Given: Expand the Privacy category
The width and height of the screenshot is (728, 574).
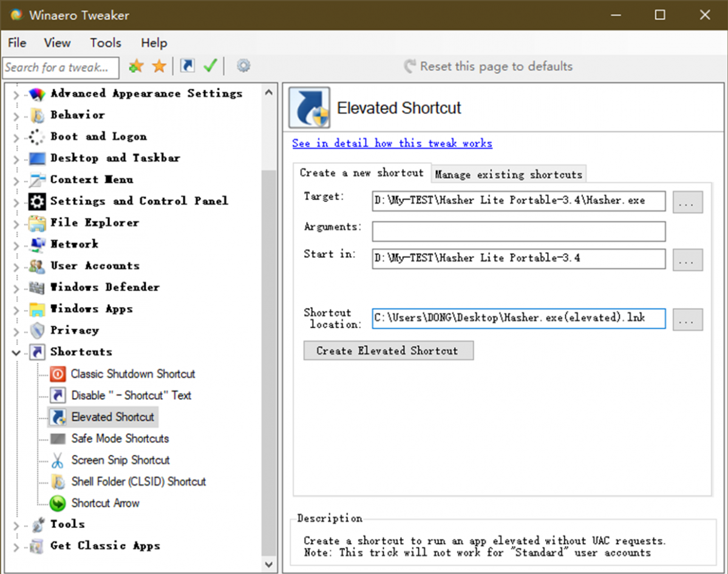Looking at the screenshot, I should pos(16,331).
